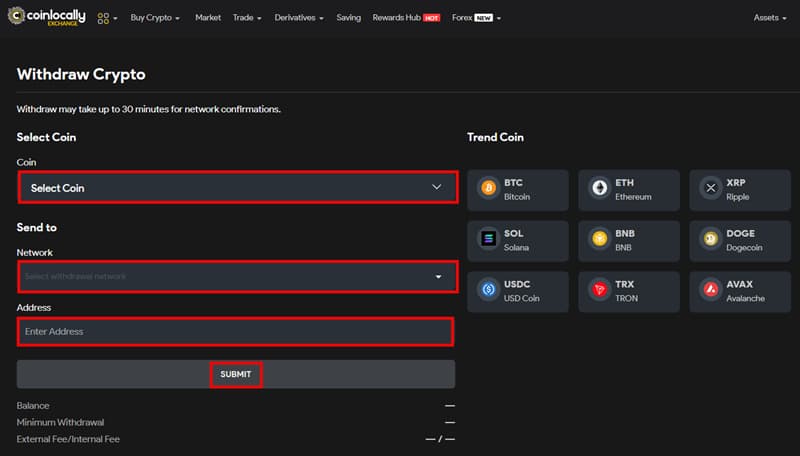Expand the Forex menu

476,18
